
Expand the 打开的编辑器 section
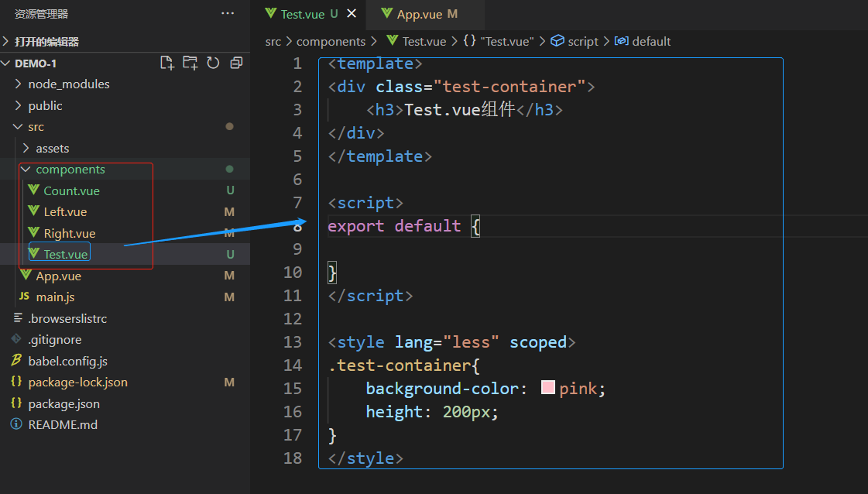tap(7, 42)
